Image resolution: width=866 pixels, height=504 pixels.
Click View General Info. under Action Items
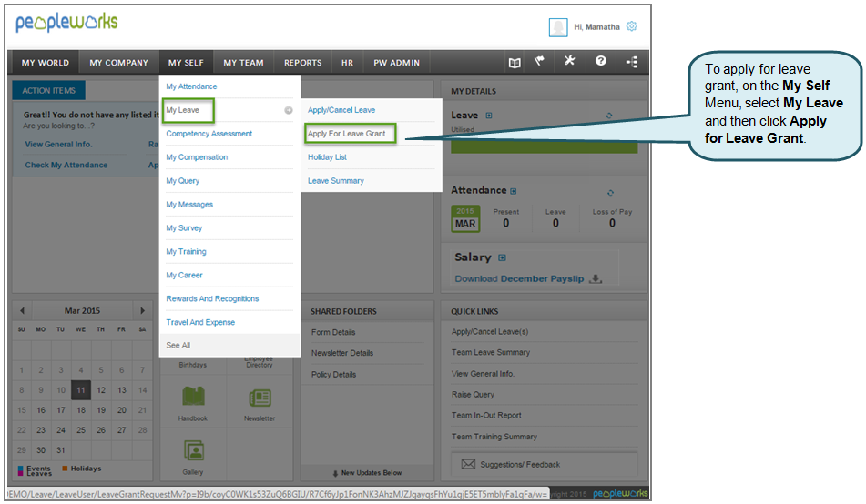58,144
